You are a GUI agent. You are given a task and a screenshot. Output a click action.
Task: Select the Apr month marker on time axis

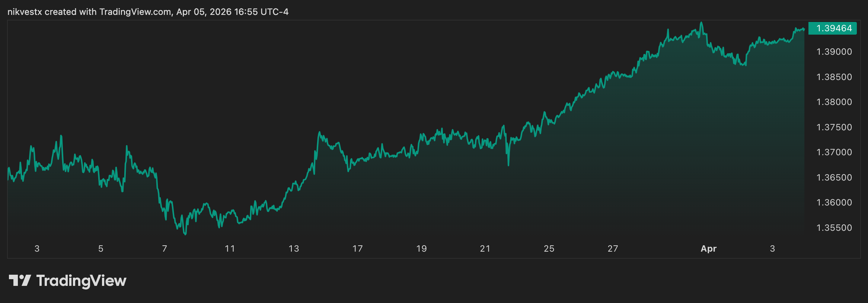point(708,249)
